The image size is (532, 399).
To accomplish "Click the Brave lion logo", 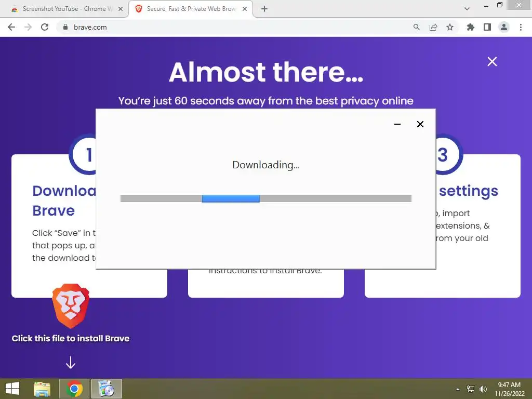I will [x=71, y=306].
